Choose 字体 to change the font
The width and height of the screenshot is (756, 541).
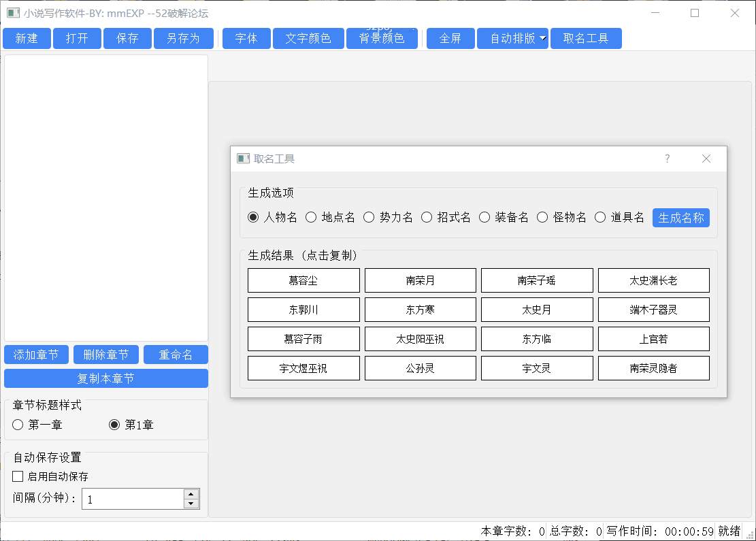(246, 39)
